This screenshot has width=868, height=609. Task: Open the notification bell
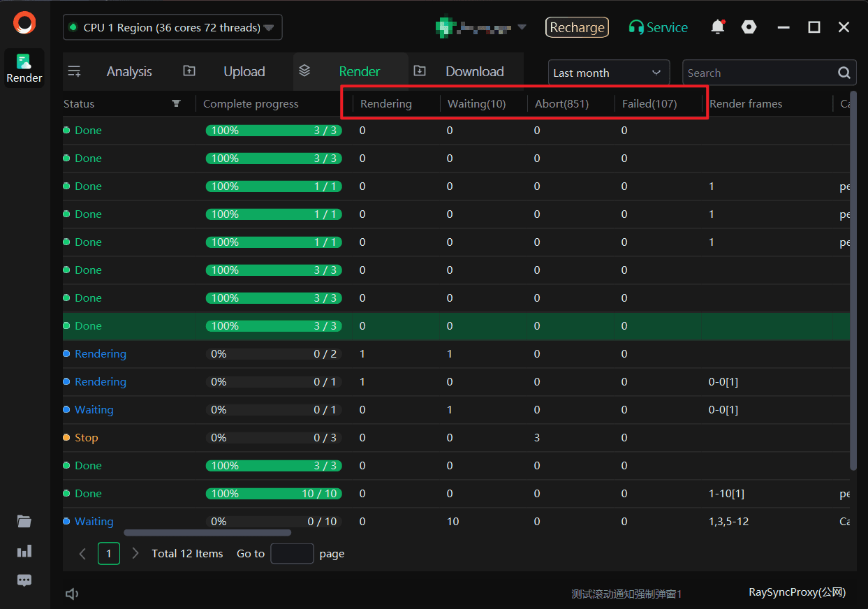tap(717, 27)
